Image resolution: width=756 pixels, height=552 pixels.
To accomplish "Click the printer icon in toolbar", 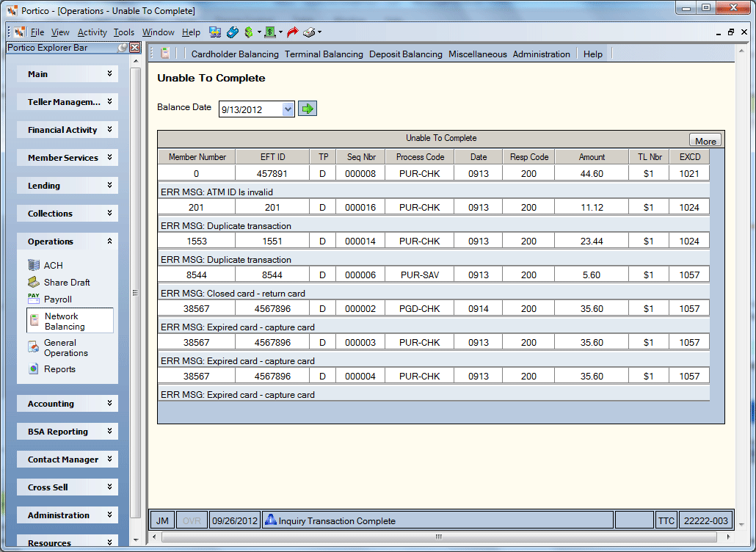I will coord(309,32).
